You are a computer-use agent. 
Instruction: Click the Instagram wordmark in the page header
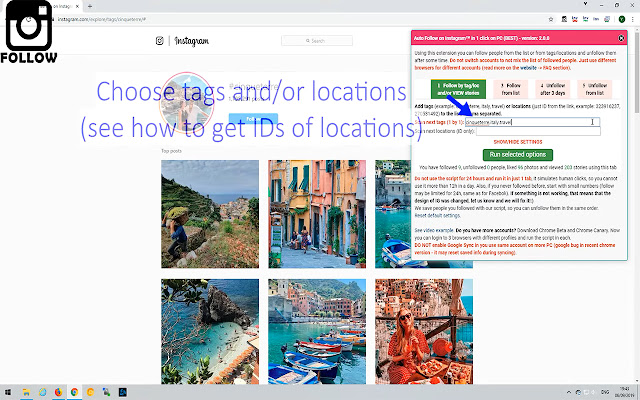pos(191,41)
